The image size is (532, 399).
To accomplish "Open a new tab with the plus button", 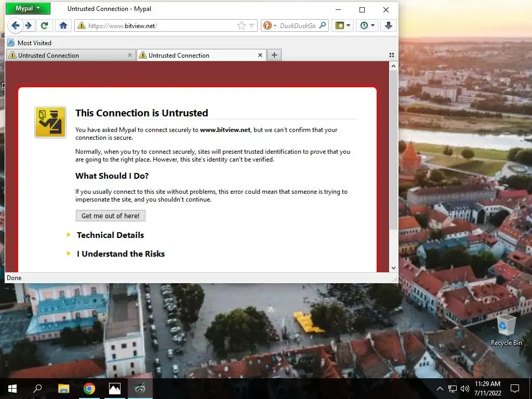I will pyautogui.click(x=274, y=55).
